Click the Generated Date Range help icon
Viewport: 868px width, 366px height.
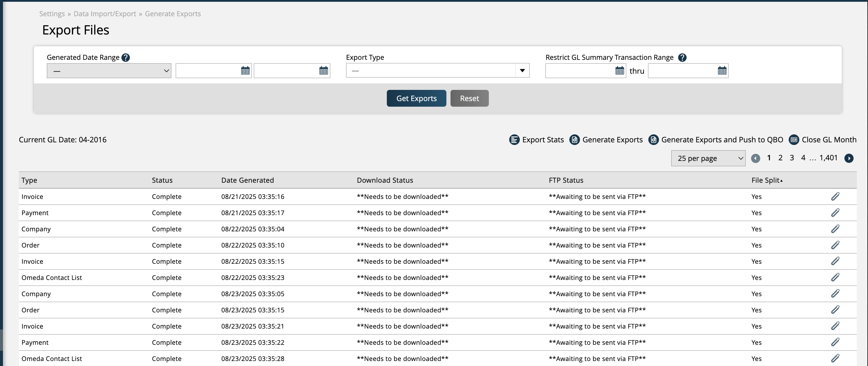coord(125,57)
